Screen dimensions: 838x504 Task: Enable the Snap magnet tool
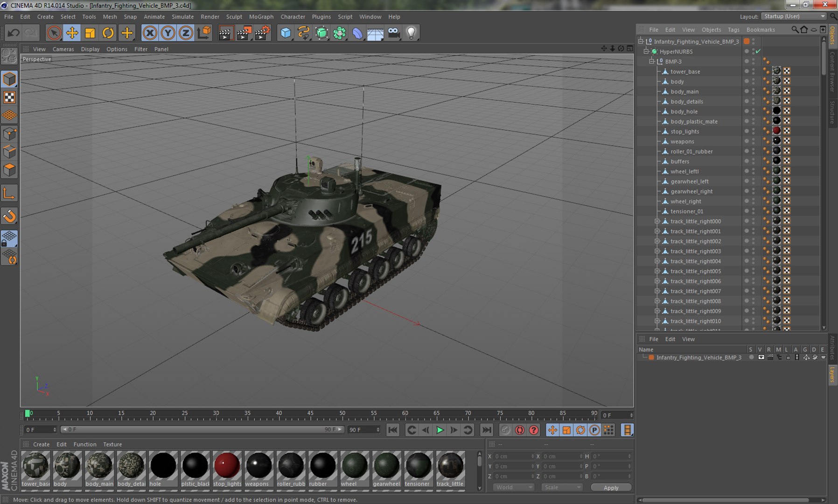point(9,216)
